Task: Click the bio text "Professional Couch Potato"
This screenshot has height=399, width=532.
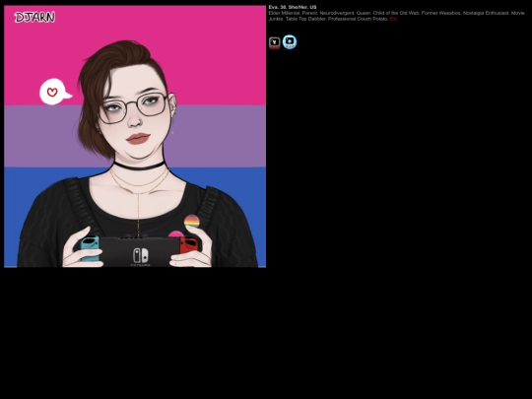Action: (x=358, y=19)
